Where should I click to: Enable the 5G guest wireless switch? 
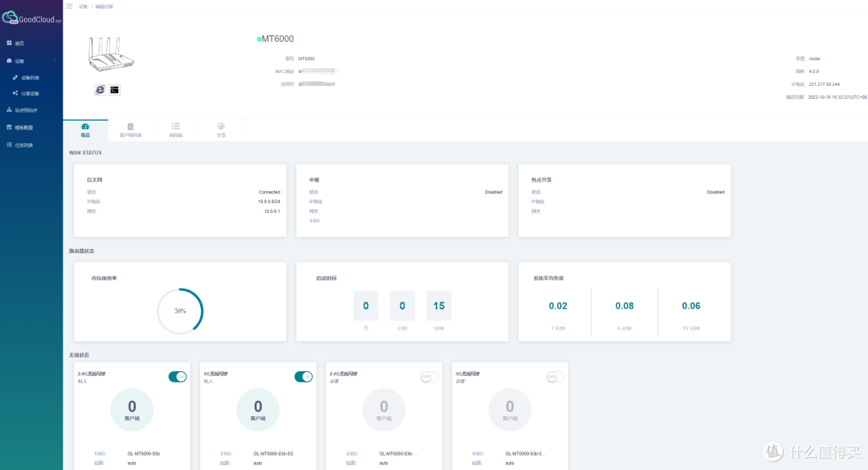(x=555, y=377)
